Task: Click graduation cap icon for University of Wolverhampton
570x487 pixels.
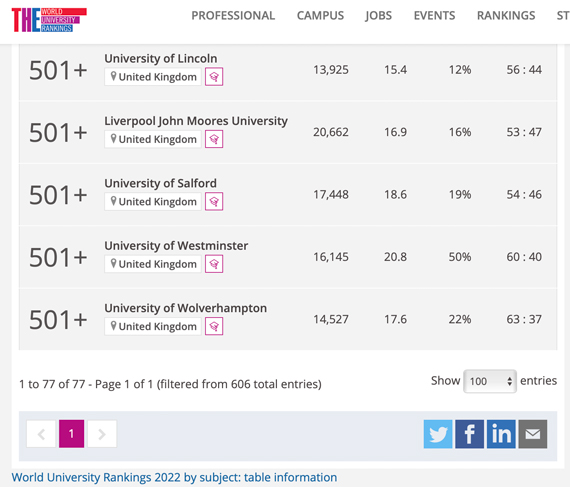Action: [214, 326]
